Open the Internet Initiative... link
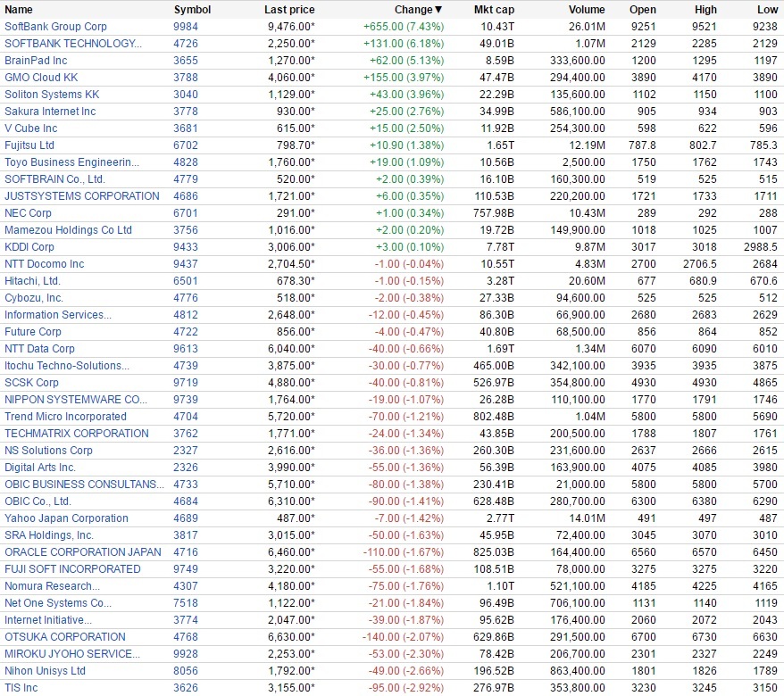The width and height of the screenshot is (784, 696). pos(48,620)
